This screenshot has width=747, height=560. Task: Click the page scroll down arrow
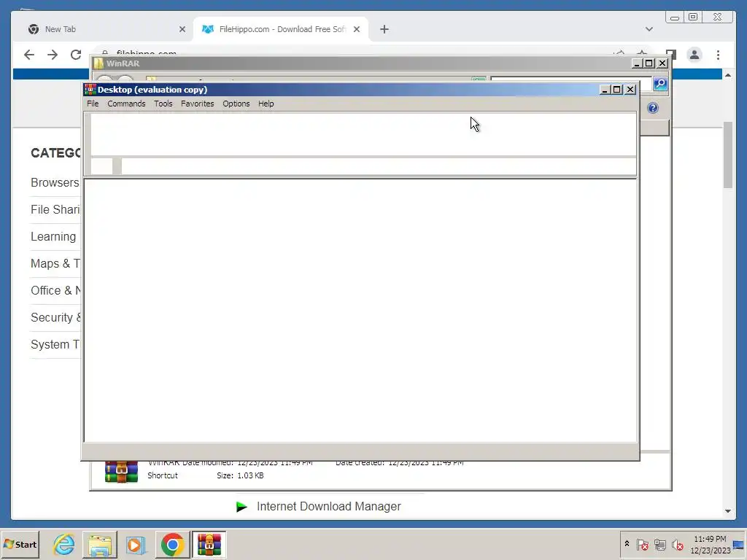pyautogui.click(x=727, y=511)
